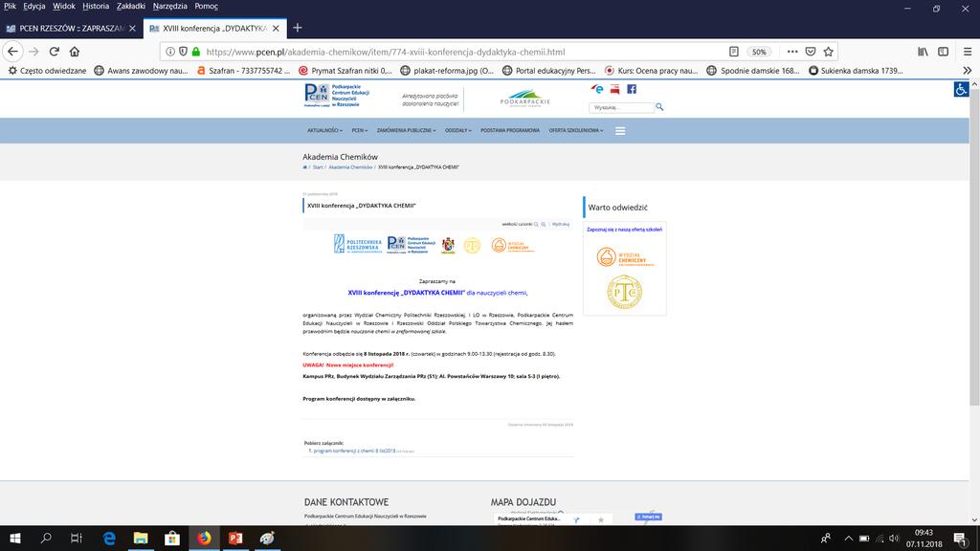Open Zapoznaj się z naszą ofertą szkoleń link
980x551 pixels.
click(x=624, y=230)
